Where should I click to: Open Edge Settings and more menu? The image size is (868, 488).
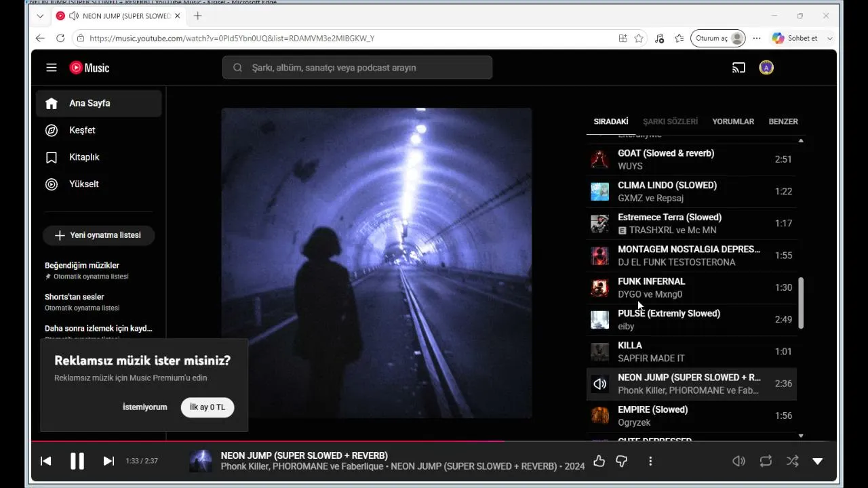(757, 39)
